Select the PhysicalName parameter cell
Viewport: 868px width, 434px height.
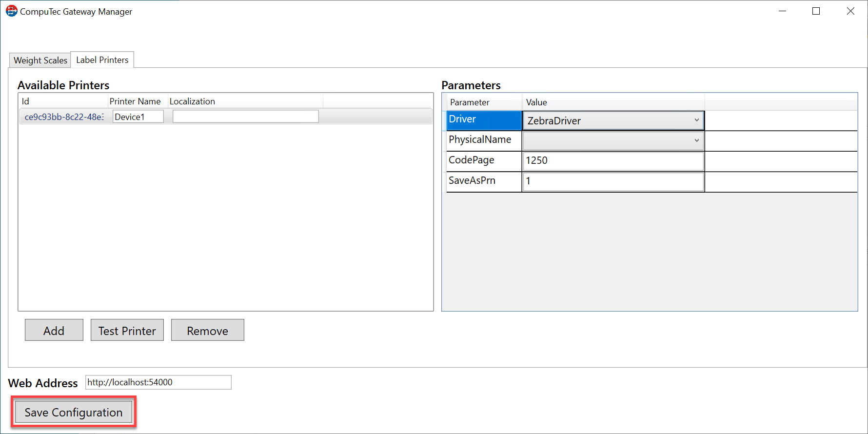[484, 141]
